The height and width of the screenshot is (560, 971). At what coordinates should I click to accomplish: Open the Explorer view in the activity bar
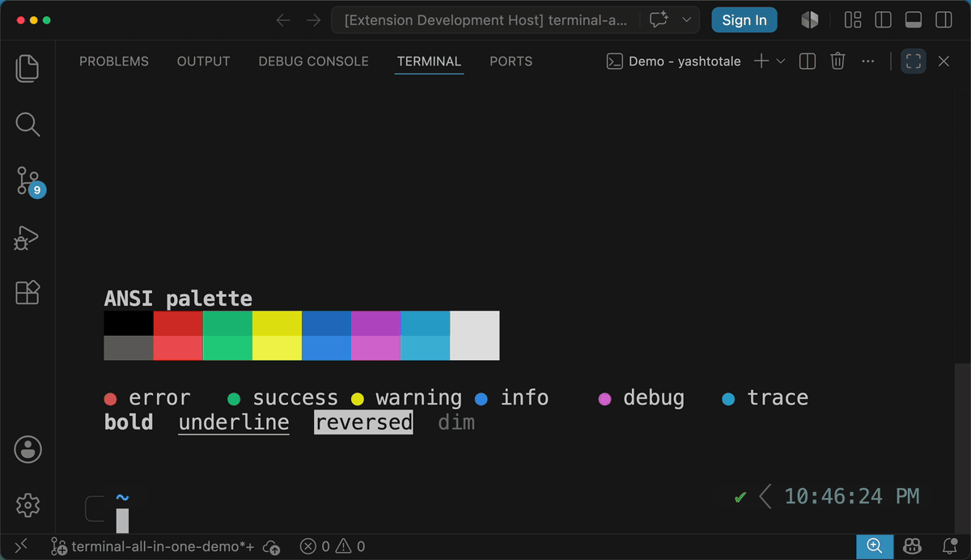28,69
